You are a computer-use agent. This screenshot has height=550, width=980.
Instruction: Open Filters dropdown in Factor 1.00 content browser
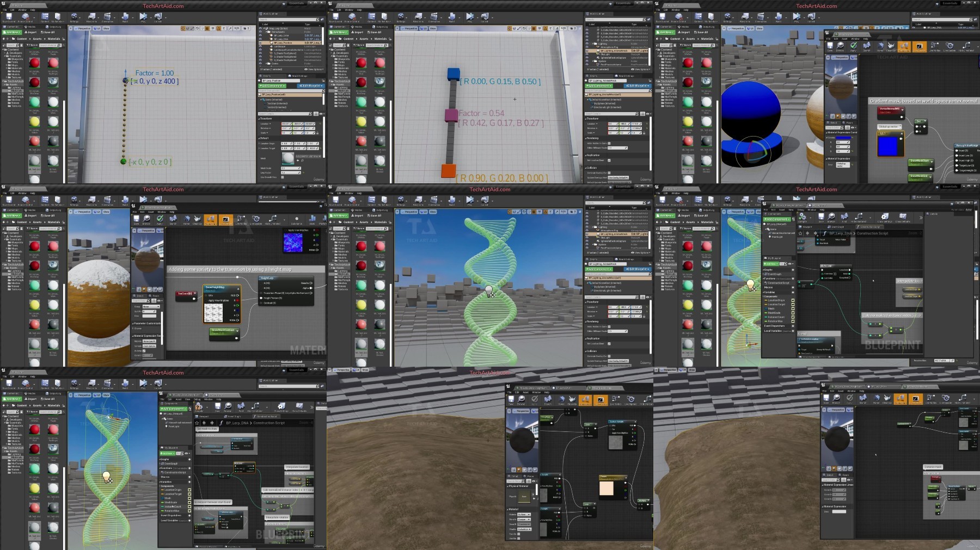coord(32,45)
